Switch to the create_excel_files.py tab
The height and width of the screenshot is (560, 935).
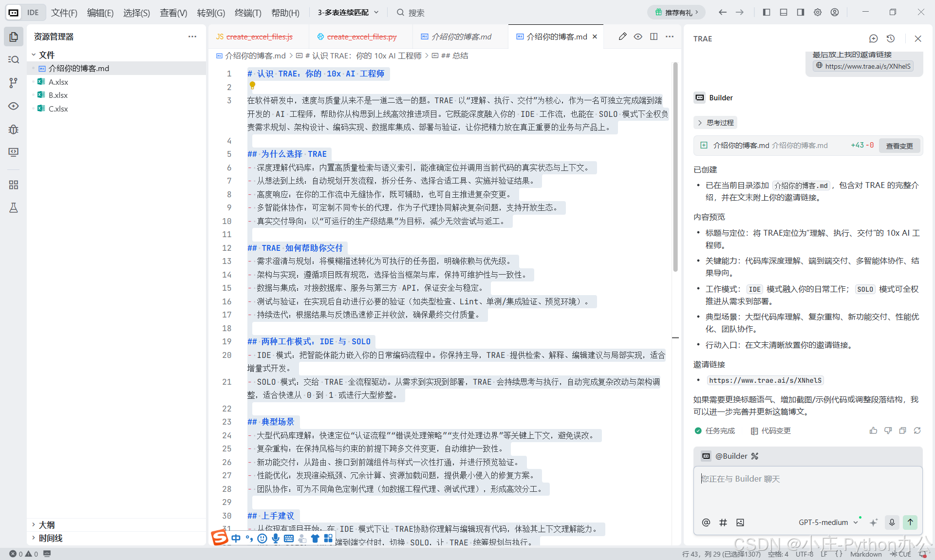(x=362, y=37)
